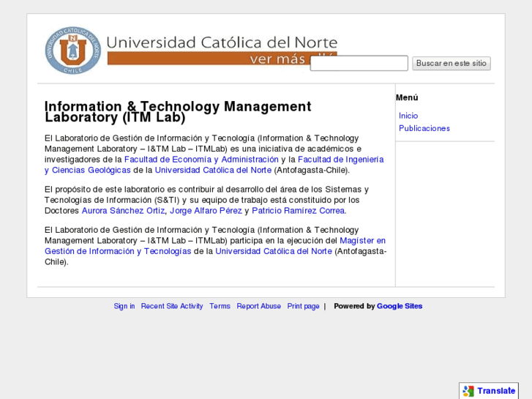Open Jorge Alfaro Pérez profile link
The width and height of the screenshot is (532, 399).
click(206, 211)
